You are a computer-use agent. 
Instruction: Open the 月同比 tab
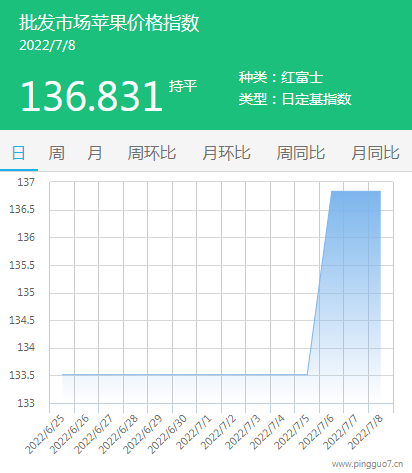(x=375, y=153)
